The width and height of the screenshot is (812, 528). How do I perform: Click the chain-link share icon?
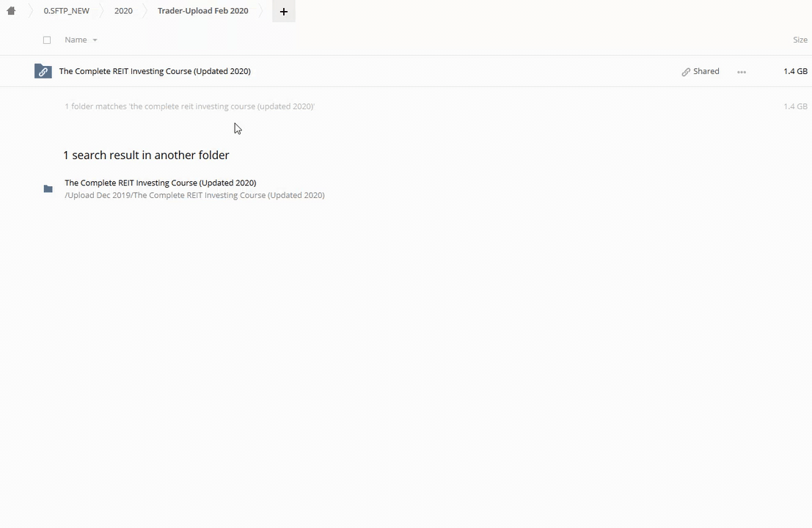[x=686, y=72]
